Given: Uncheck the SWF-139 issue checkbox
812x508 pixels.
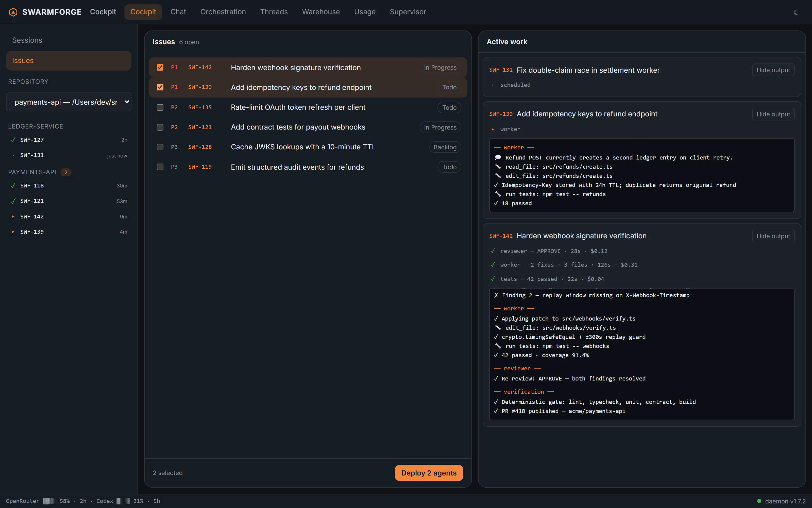Looking at the screenshot, I should 160,87.
